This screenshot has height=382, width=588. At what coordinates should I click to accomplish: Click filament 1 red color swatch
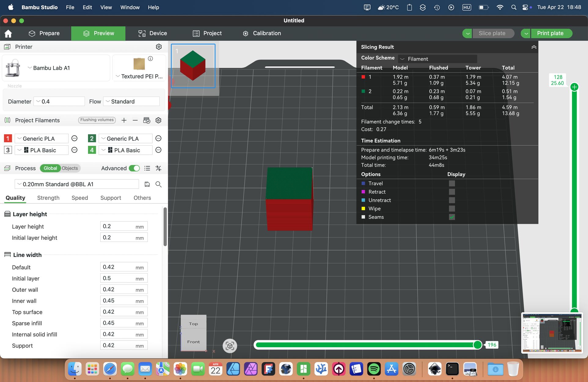(8, 139)
